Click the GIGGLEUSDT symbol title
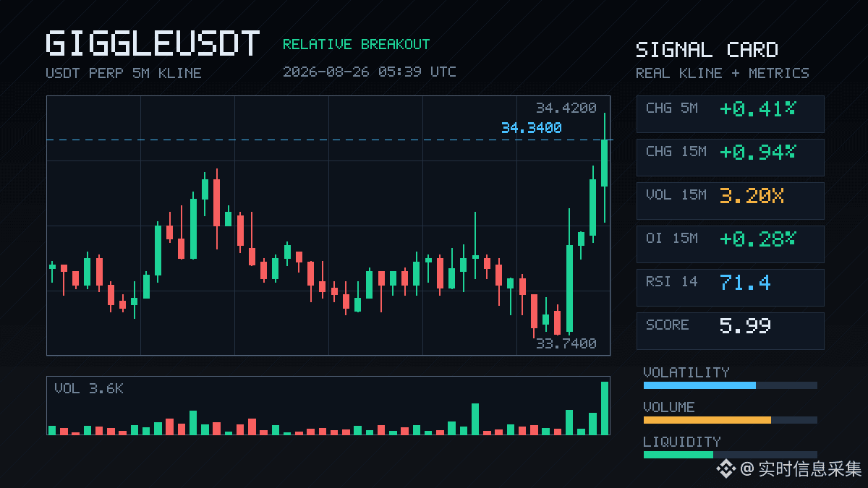The image size is (868, 488). [x=153, y=43]
